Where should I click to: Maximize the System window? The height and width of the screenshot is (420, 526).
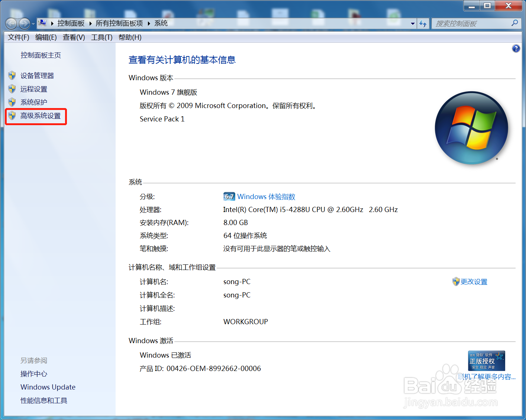(x=487, y=6)
